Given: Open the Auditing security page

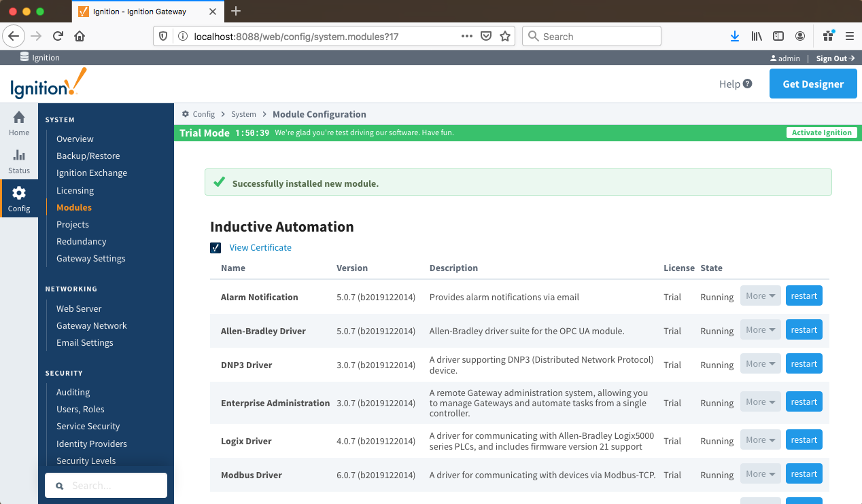Looking at the screenshot, I should [73, 392].
